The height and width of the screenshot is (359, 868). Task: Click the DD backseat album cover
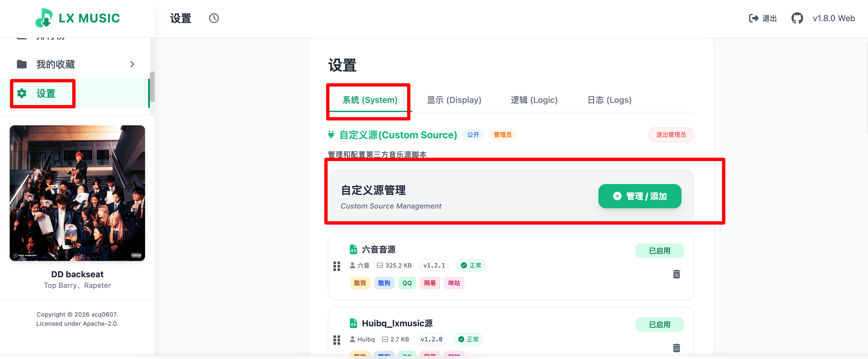(77, 193)
